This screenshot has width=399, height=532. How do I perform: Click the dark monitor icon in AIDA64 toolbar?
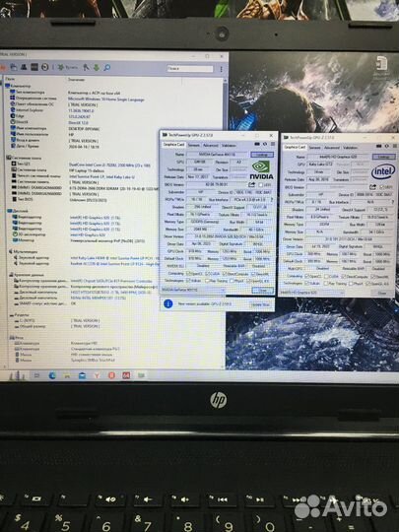coord(34,67)
